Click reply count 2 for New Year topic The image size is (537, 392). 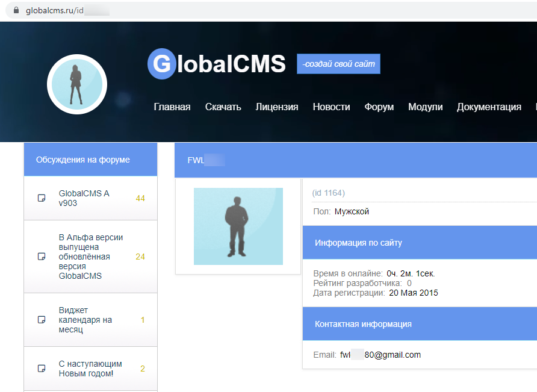click(143, 369)
